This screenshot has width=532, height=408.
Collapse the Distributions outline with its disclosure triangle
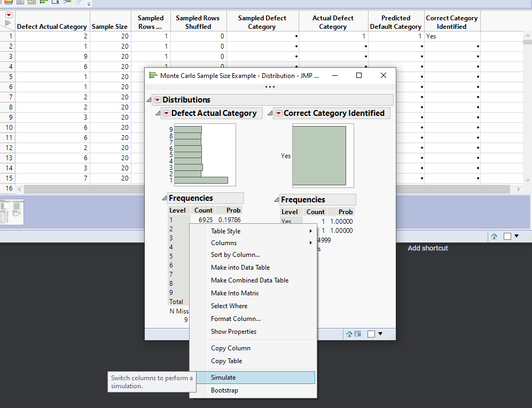tap(148, 100)
